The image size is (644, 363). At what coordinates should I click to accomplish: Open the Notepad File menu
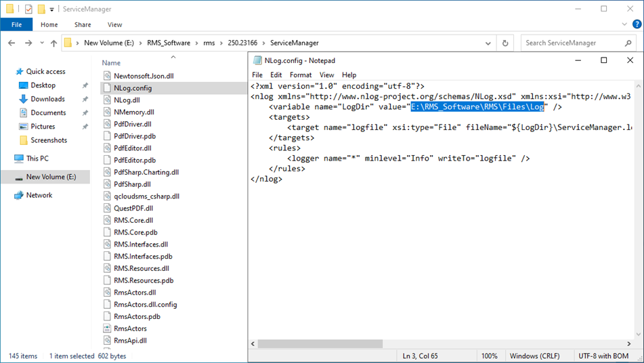(257, 74)
